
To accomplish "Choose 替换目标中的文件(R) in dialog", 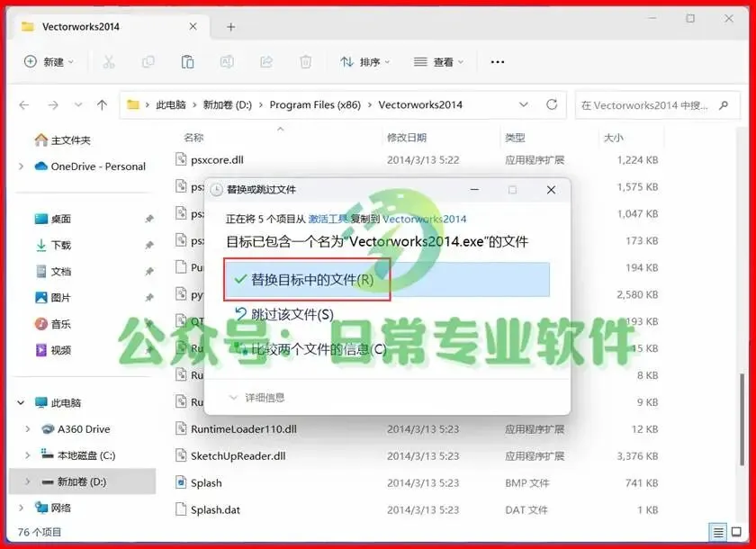I will click(387, 280).
